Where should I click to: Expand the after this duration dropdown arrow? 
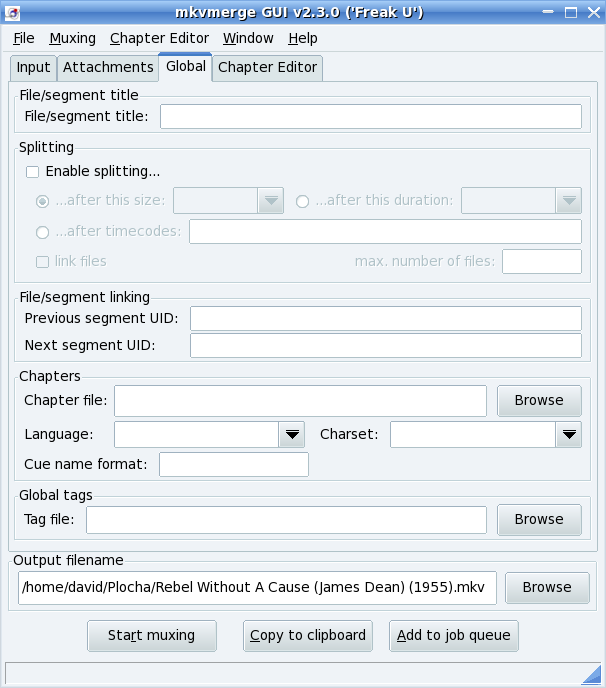569,201
